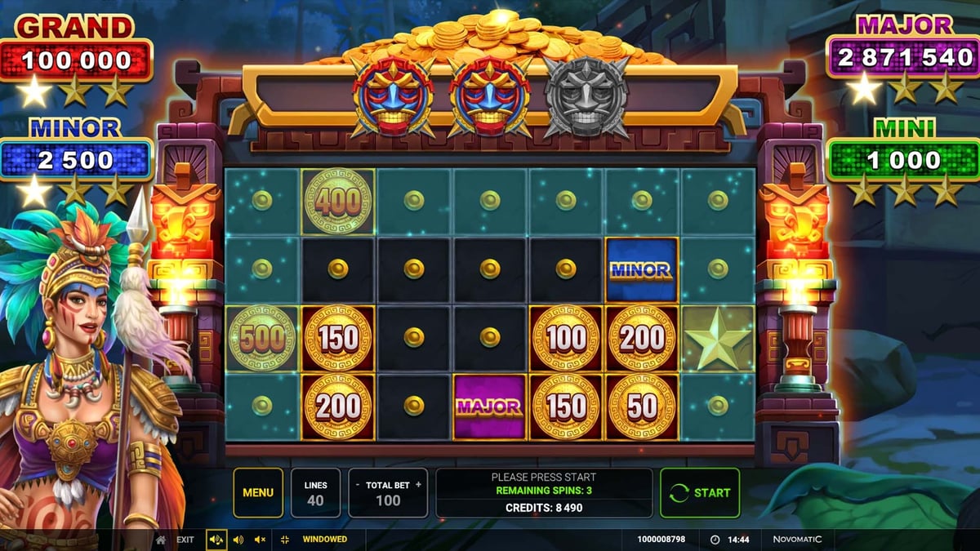Screen dimensions: 980x551
Task: Click the home icon in bottom bar
Action: tap(161, 540)
